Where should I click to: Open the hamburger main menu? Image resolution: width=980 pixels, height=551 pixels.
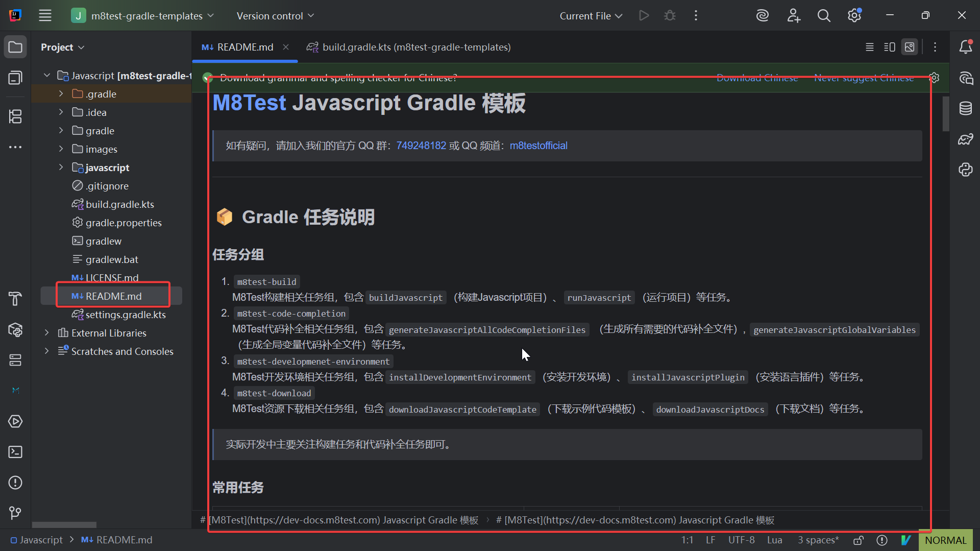(x=45, y=15)
